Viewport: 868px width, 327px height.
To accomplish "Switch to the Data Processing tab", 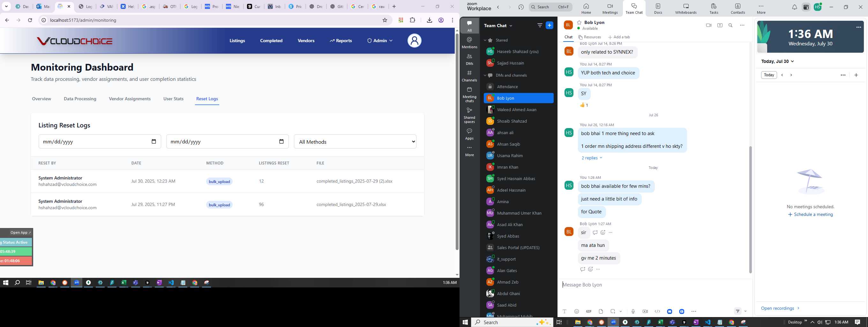I will click(80, 99).
